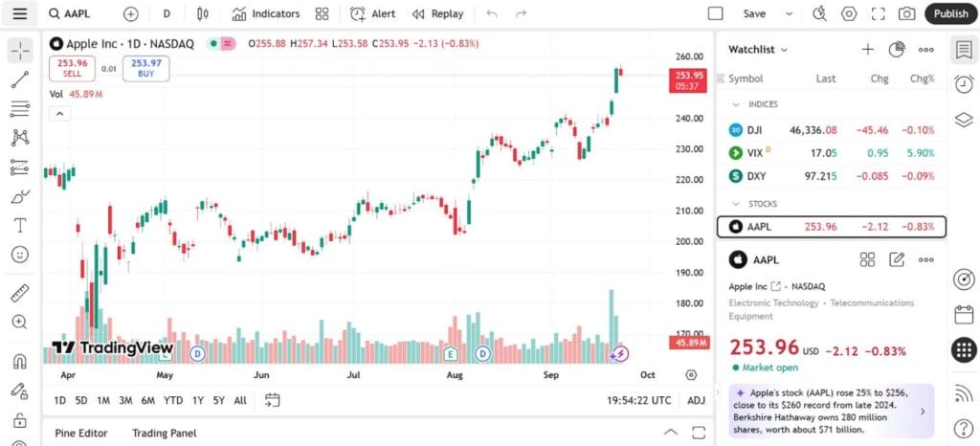Open the Alerts clock icon in right sidebar
The height and width of the screenshot is (446, 980).
(964, 84)
